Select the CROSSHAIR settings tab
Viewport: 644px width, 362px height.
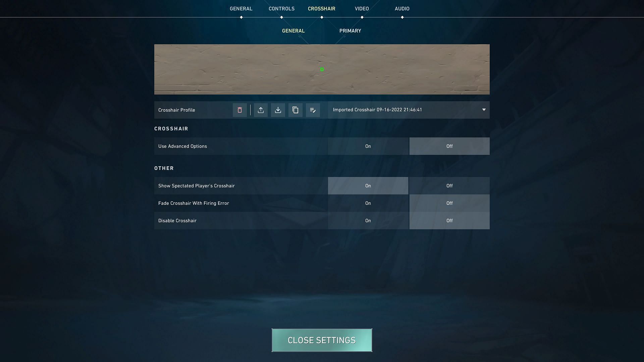pyautogui.click(x=321, y=8)
